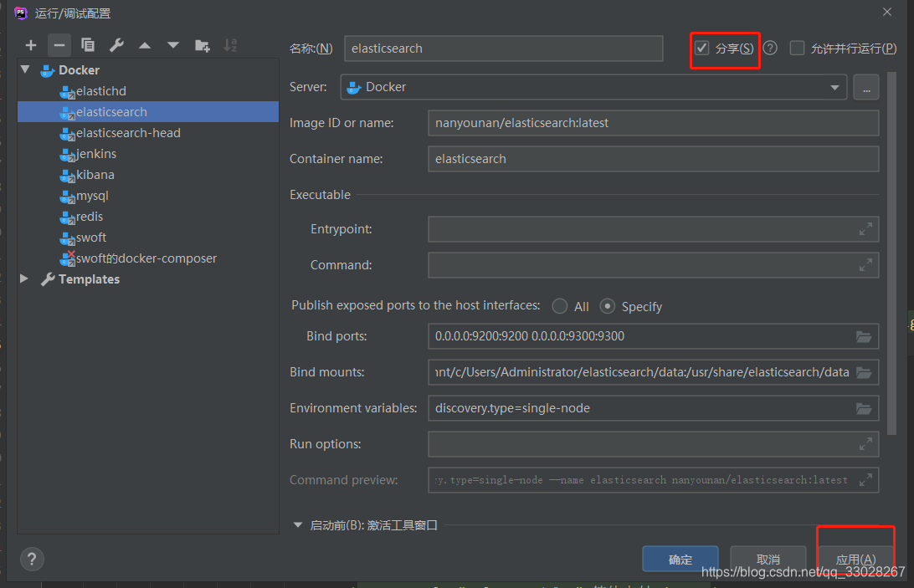Collapse the Docker tree node
This screenshot has height=588, width=914.
tap(25, 69)
